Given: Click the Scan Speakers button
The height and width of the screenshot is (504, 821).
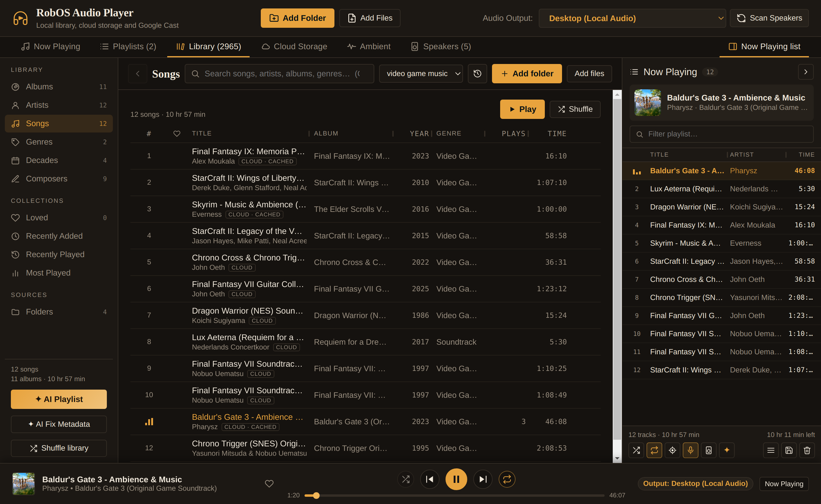Looking at the screenshot, I should coord(769,18).
